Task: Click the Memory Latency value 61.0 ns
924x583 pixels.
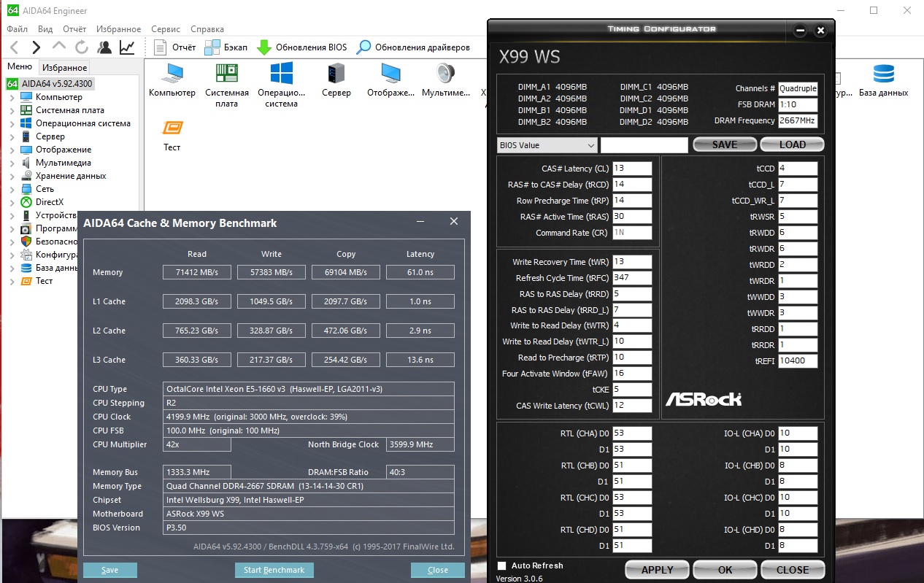Action: [x=420, y=272]
